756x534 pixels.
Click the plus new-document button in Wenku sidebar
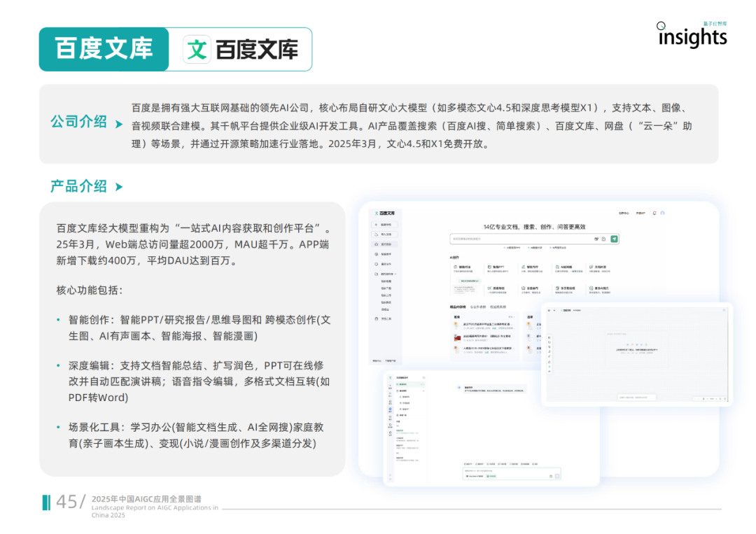click(384, 225)
